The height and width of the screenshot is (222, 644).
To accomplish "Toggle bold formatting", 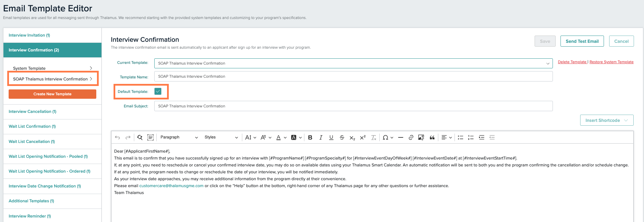I will pyautogui.click(x=310, y=137).
